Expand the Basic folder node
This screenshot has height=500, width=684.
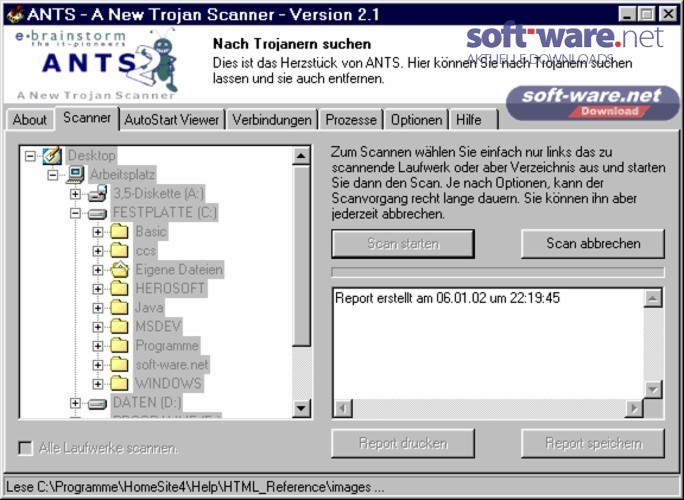tap(98, 232)
